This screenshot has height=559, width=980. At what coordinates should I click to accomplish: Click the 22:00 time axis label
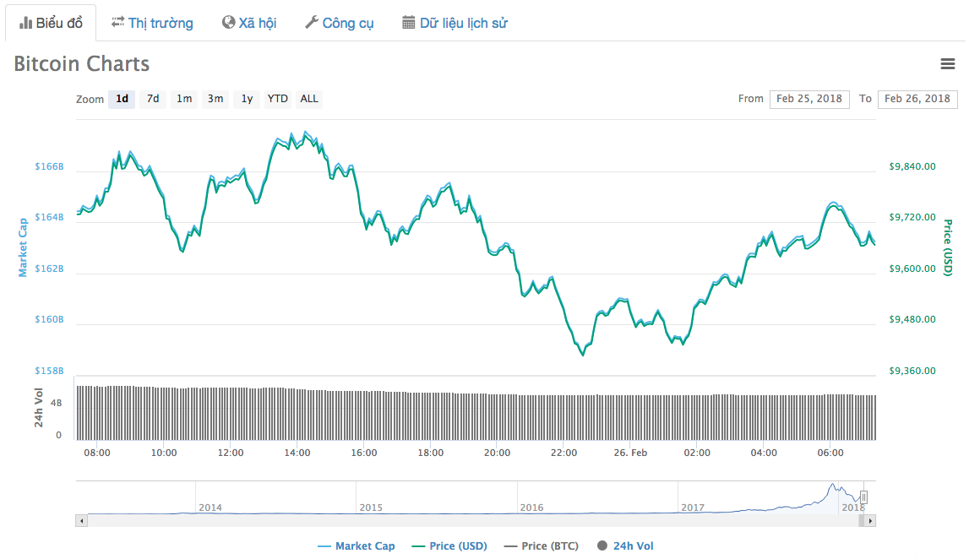563,453
